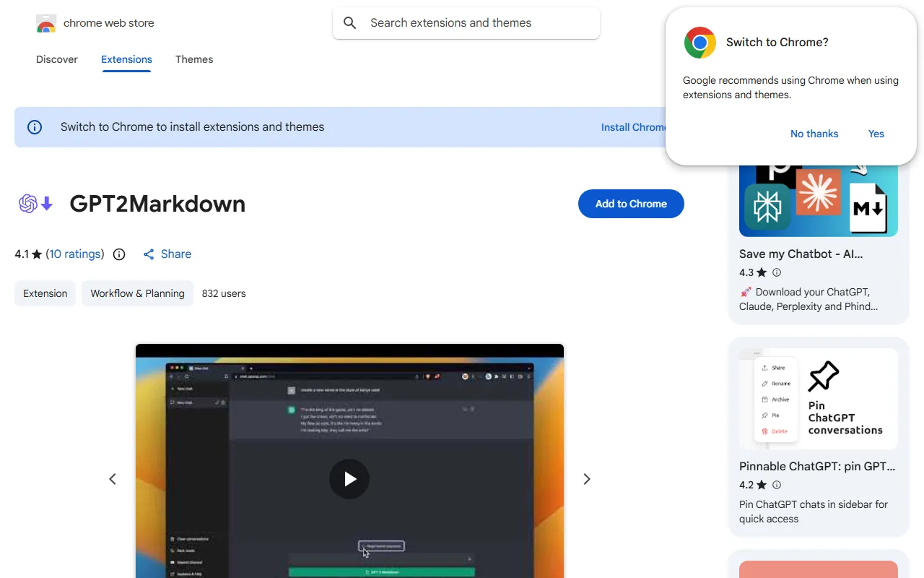The width and height of the screenshot is (924, 578).
Task: Dismiss popup with No thanks
Action: [x=814, y=134]
